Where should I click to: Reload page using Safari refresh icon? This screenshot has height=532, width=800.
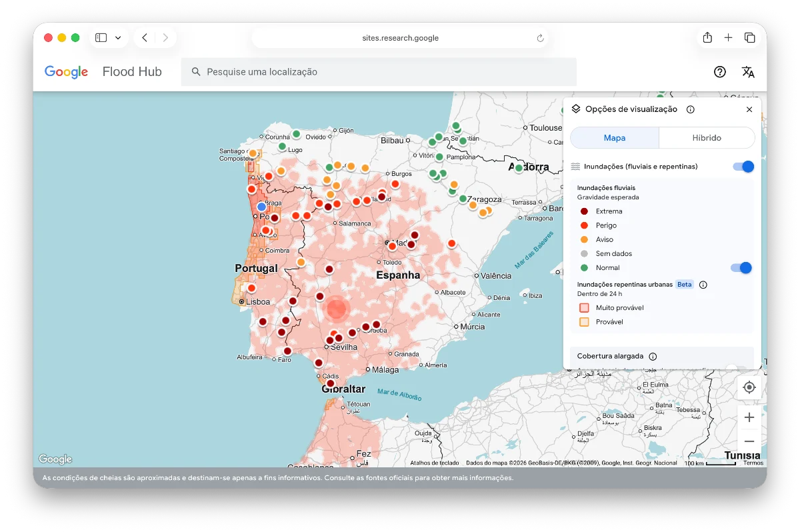(x=540, y=38)
